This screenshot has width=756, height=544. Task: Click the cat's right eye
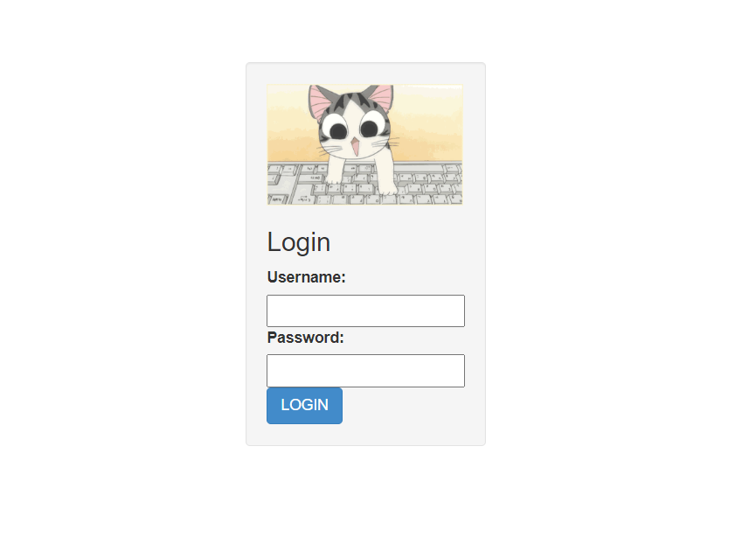coord(370,129)
